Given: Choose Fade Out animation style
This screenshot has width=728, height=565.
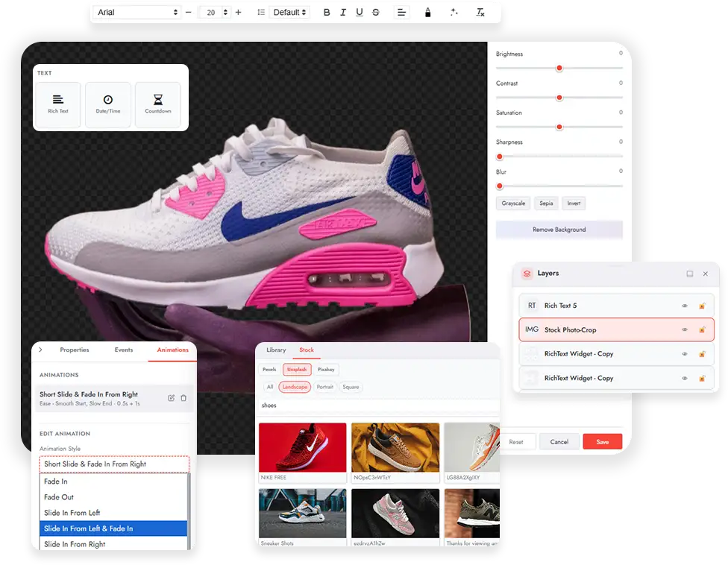Looking at the screenshot, I should [113, 497].
